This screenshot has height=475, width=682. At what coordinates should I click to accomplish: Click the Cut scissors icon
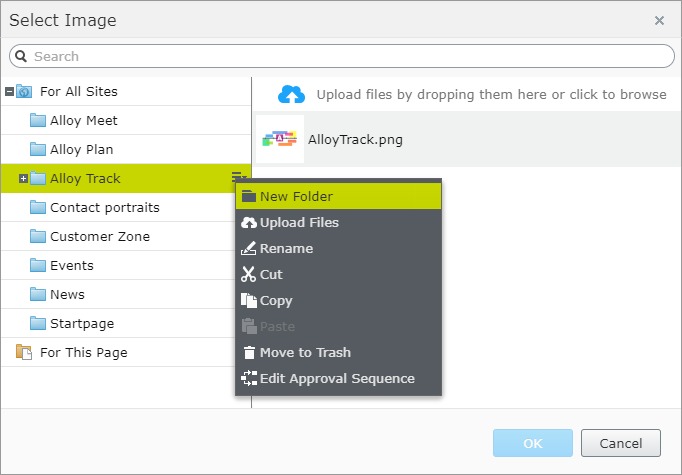pyautogui.click(x=249, y=275)
